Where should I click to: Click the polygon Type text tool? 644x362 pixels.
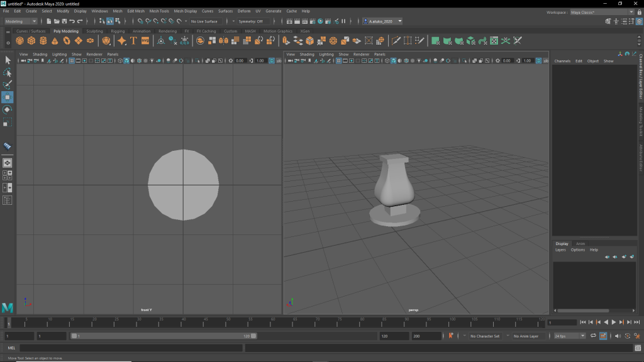133,41
